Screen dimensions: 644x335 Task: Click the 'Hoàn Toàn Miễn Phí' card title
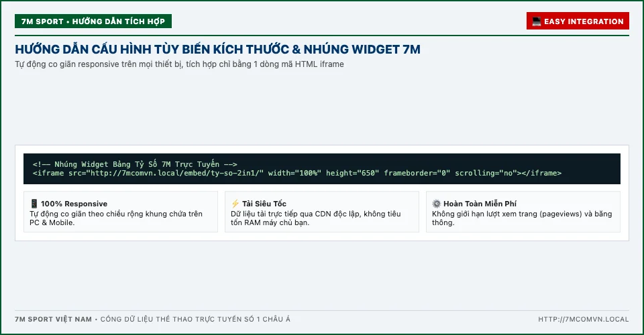click(x=480, y=204)
